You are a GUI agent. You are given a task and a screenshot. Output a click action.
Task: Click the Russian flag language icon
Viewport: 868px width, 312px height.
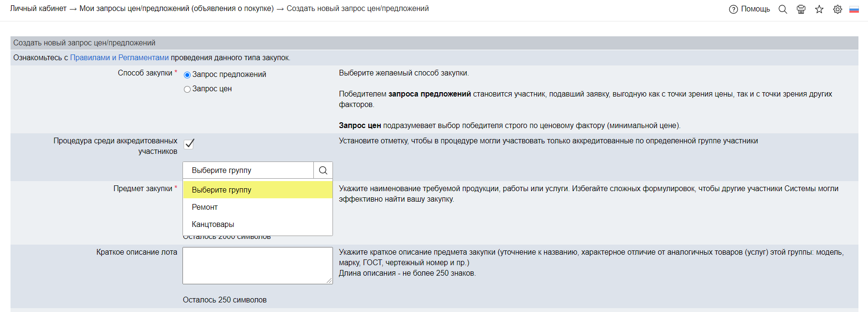click(x=854, y=9)
